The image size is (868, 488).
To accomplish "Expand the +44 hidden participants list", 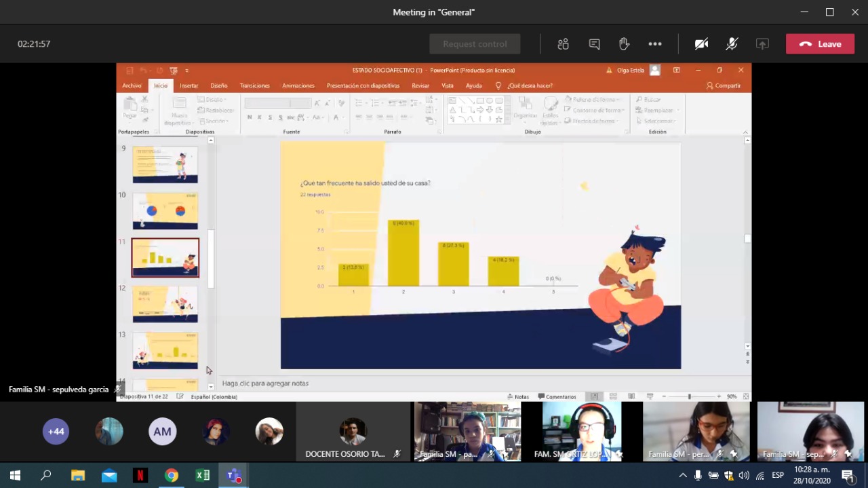I will coord(56,432).
